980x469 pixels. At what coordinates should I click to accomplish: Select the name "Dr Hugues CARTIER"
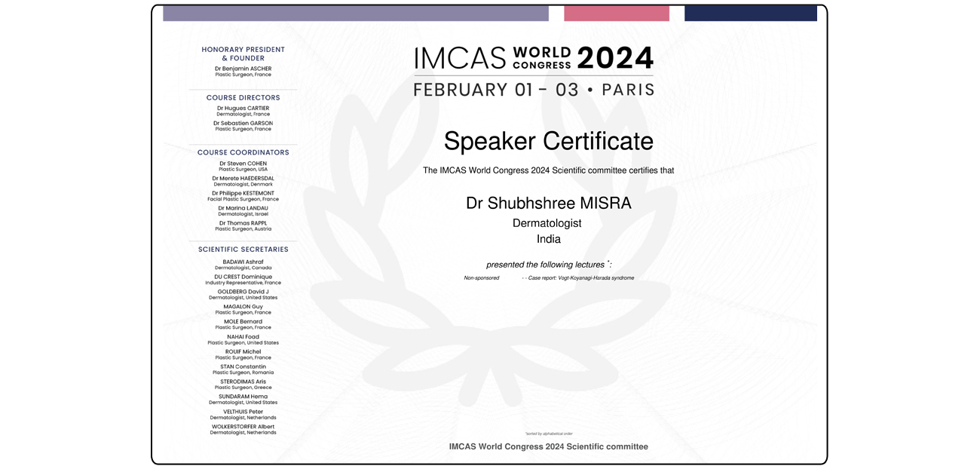[x=243, y=108]
